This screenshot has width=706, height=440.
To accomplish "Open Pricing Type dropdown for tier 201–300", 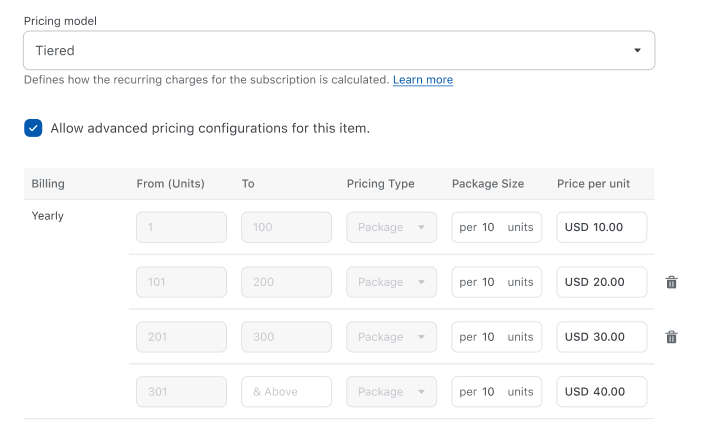I will click(391, 337).
